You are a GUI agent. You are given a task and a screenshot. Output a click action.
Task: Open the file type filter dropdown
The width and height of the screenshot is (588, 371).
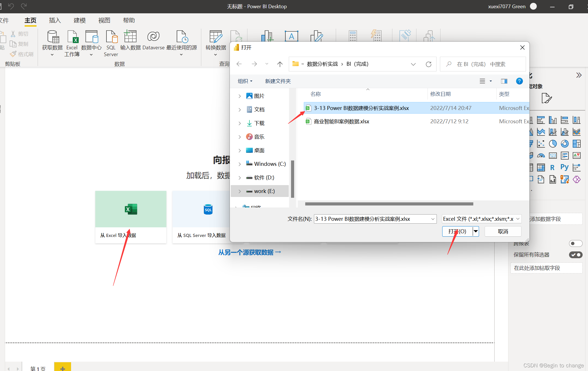pyautogui.click(x=482, y=219)
